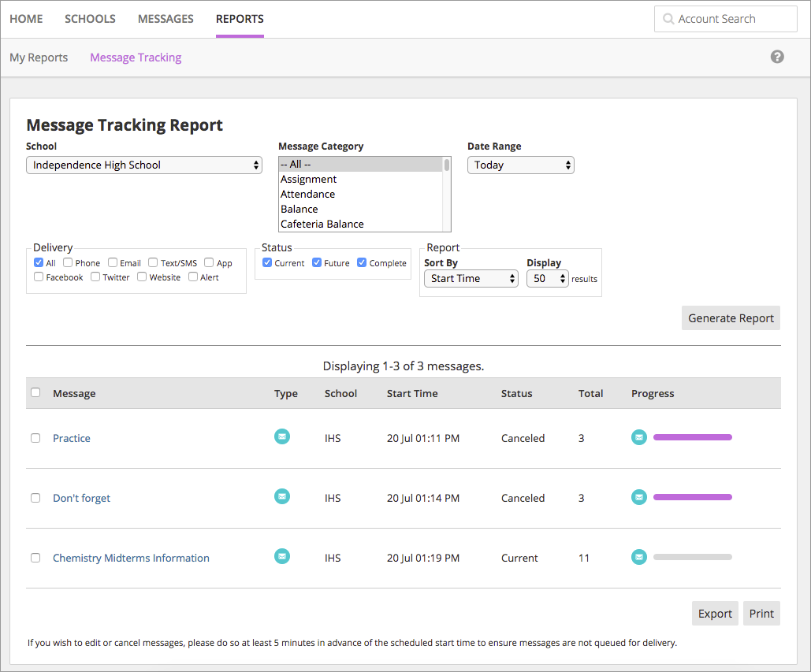Image resolution: width=811 pixels, height=672 pixels.
Task: Click the progress email icon in Don't forget row
Action: pyautogui.click(x=639, y=497)
